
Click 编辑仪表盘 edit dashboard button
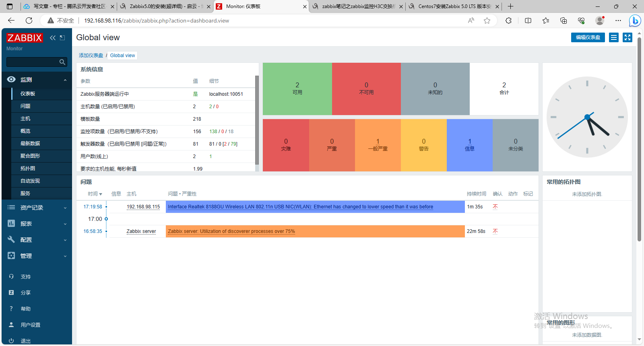point(588,37)
